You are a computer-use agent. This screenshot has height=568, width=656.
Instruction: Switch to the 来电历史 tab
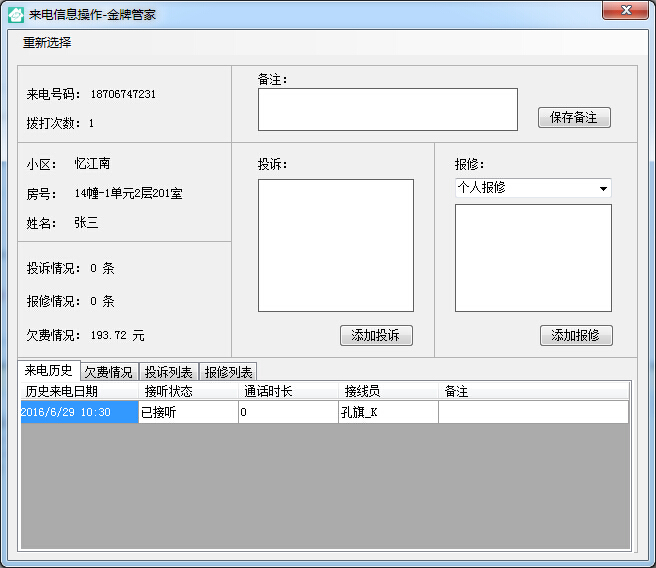(x=49, y=370)
